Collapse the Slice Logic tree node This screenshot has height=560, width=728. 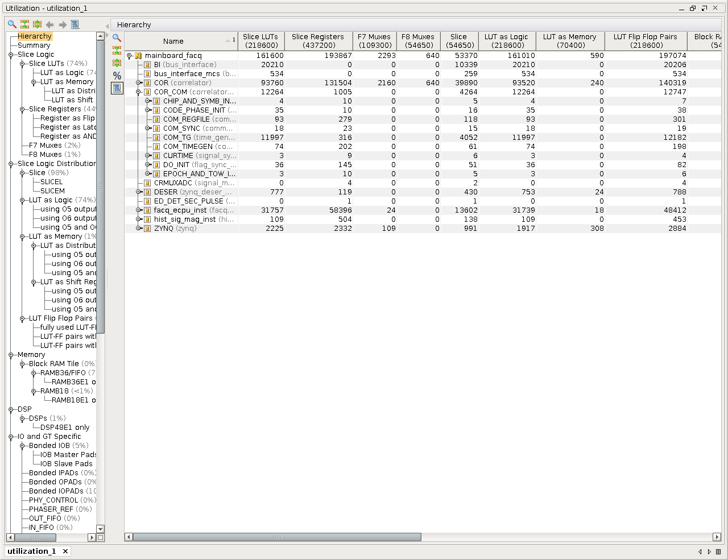[11, 55]
